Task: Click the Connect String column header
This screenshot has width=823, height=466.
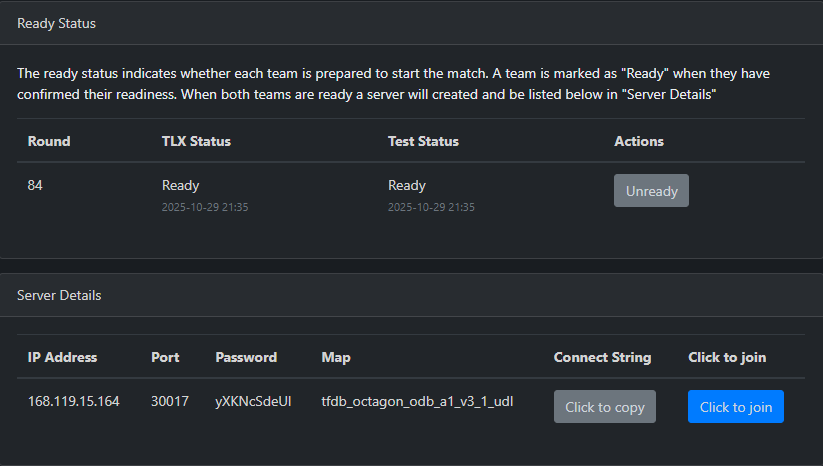Action: click(x=602, y=357)
